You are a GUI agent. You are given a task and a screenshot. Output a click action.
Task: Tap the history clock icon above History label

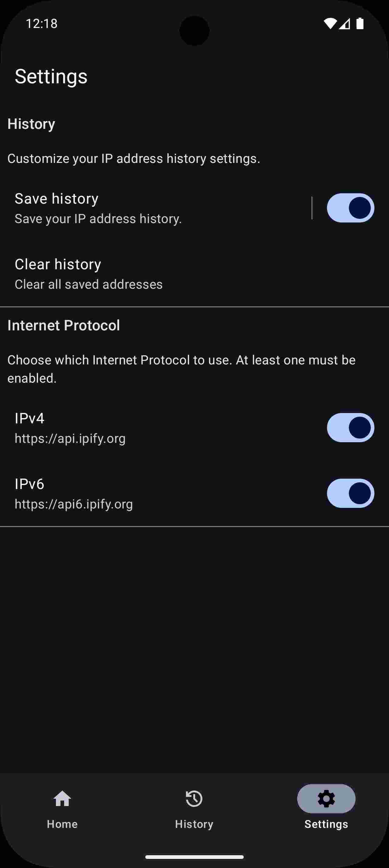coord(194,799)
